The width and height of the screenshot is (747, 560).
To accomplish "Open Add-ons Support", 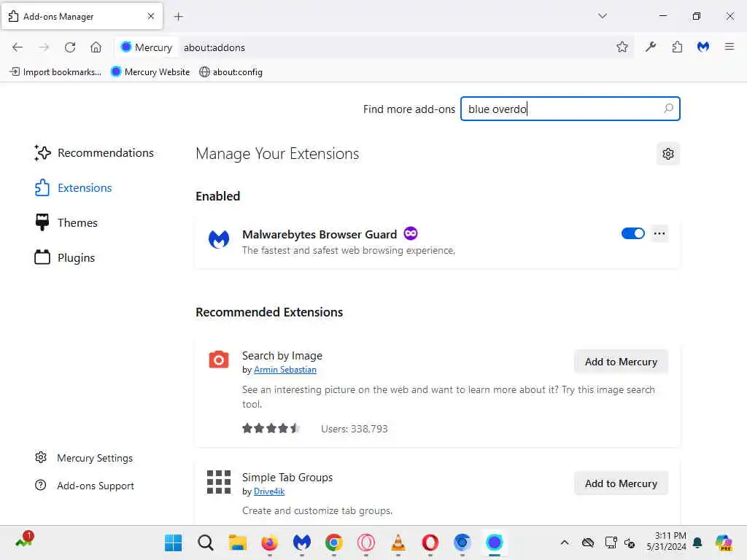I will pos(85,485).
